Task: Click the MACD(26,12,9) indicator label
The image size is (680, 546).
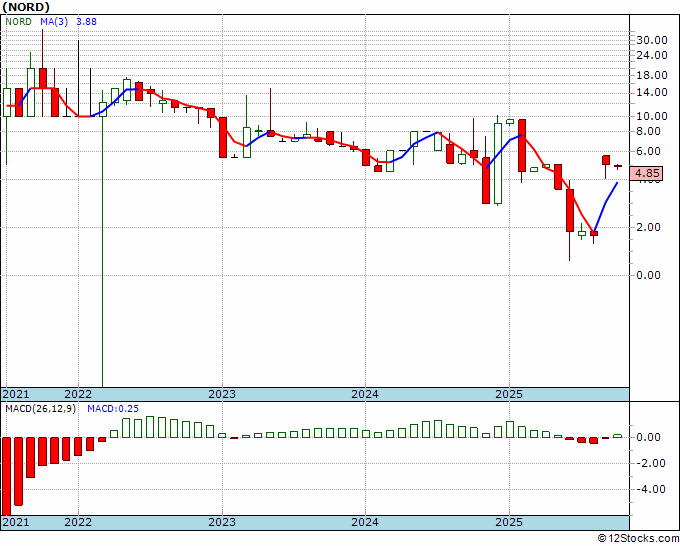Action: [x=40, y=409]
